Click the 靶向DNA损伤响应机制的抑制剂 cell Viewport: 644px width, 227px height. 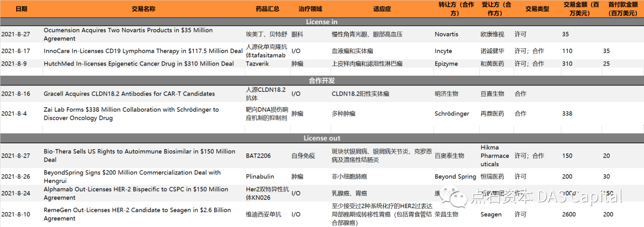point(267,114)
